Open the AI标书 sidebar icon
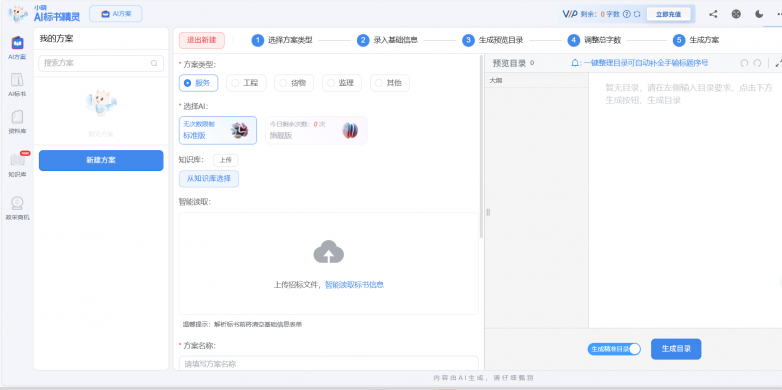This screenshot has width=782, height=390. tap(17, 84)
